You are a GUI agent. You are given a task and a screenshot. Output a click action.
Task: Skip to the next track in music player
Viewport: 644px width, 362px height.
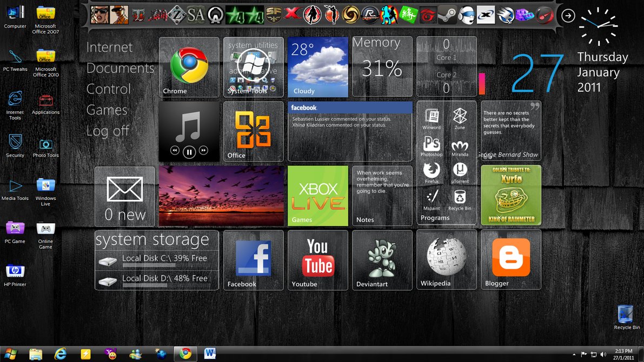click(203, 151)
